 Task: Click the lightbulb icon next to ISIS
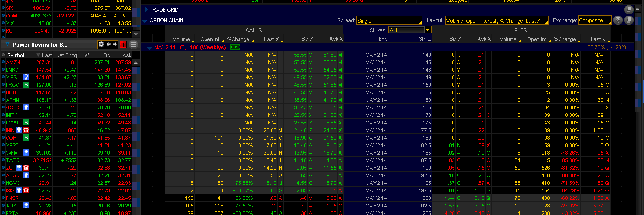(19, 190)
